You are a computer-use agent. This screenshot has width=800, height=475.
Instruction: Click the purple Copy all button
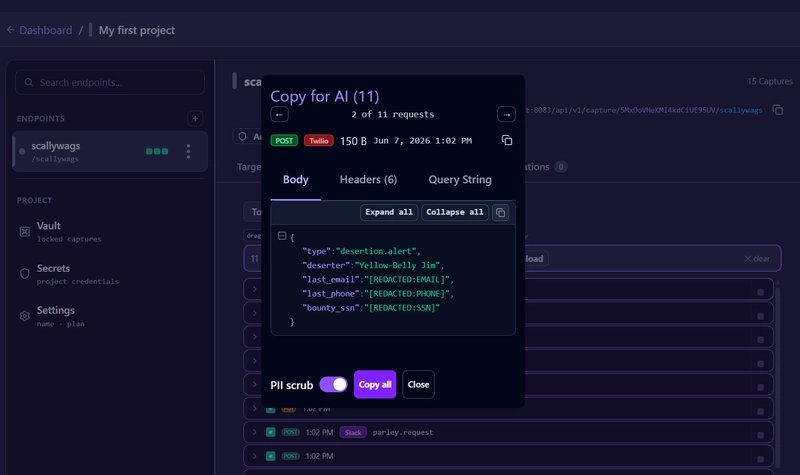coord(375,384)
